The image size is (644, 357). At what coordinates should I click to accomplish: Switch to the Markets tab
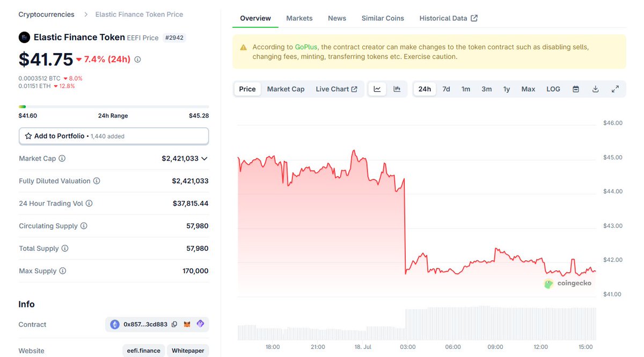tap(299, 18)
